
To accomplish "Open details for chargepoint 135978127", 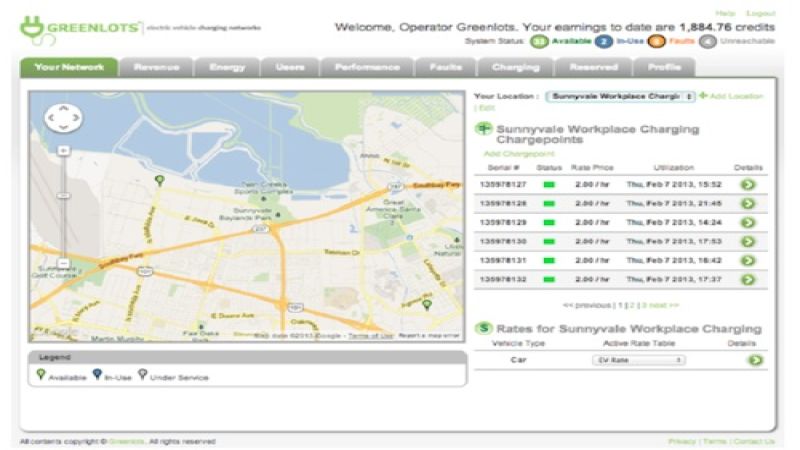I will tap(747, 185).
